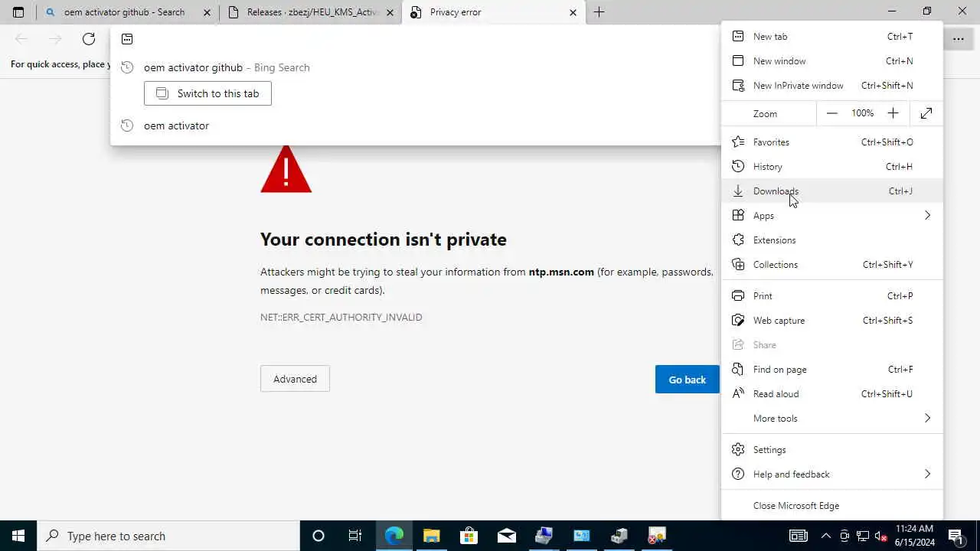Close the Releases zbezj tab
Viewport: 980px width, 551px height.
click(x=390, y=12)
